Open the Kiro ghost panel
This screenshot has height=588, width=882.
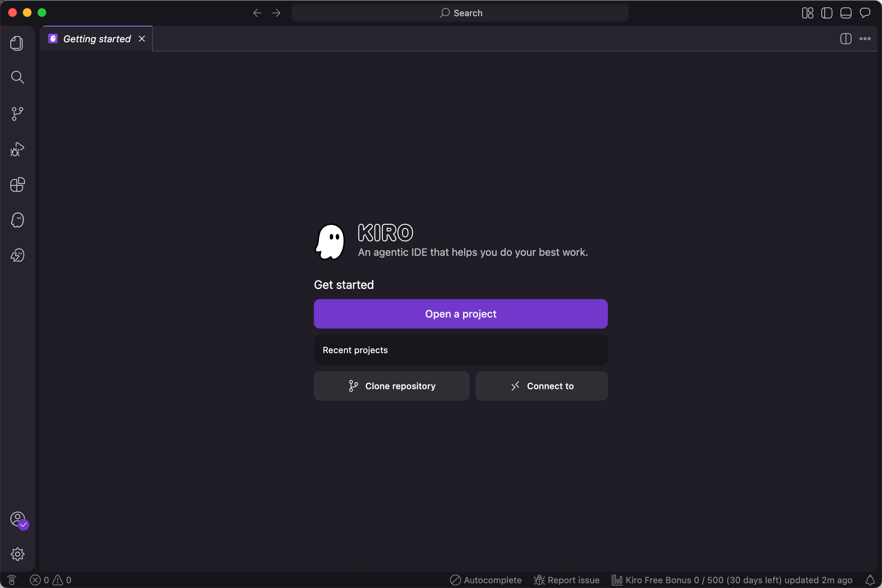coord(17,220)
